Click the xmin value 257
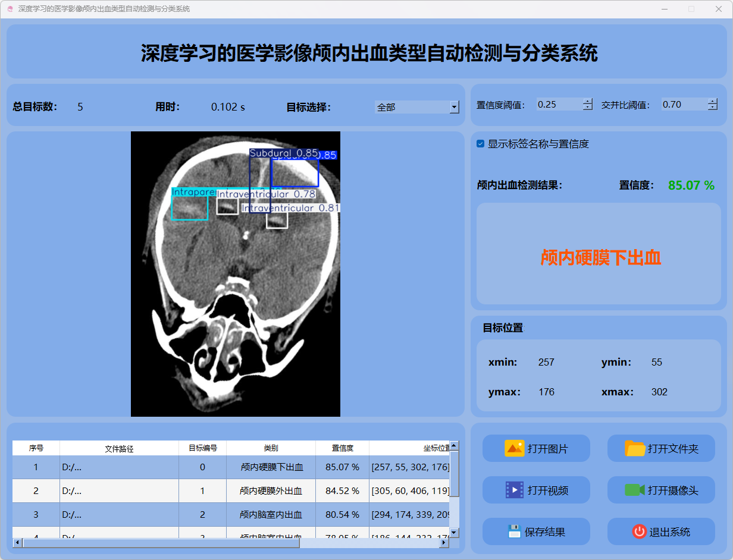This screenshot has height=560, width=733. [x=546, y=362]
